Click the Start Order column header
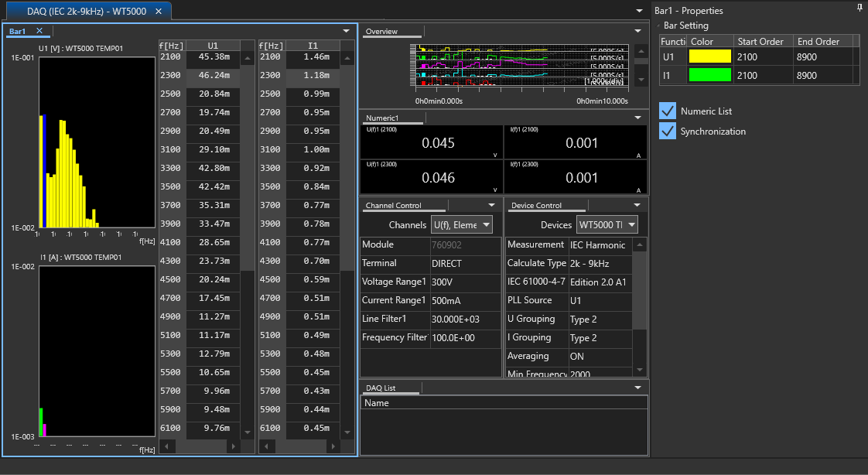This screenshot has height=475, width=868. (760, 41)
